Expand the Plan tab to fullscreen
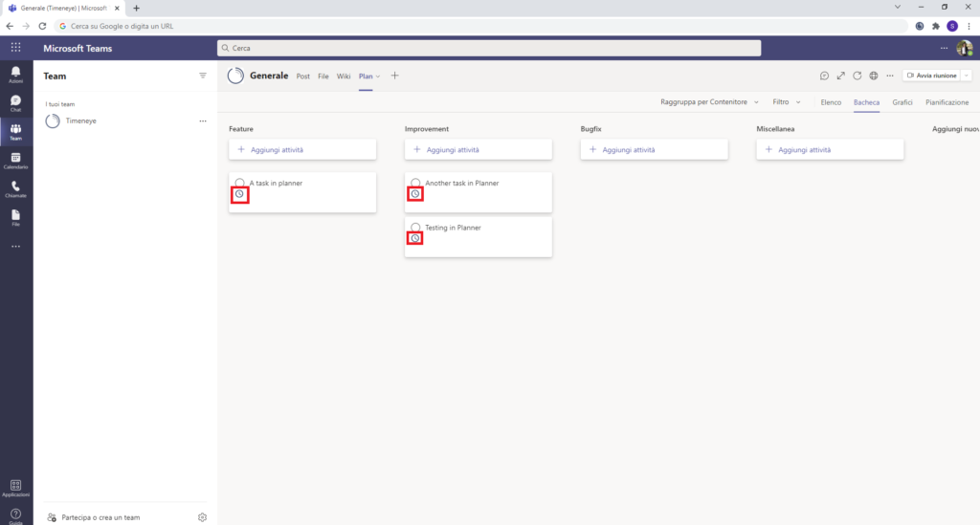 click(x=840, y=76)
